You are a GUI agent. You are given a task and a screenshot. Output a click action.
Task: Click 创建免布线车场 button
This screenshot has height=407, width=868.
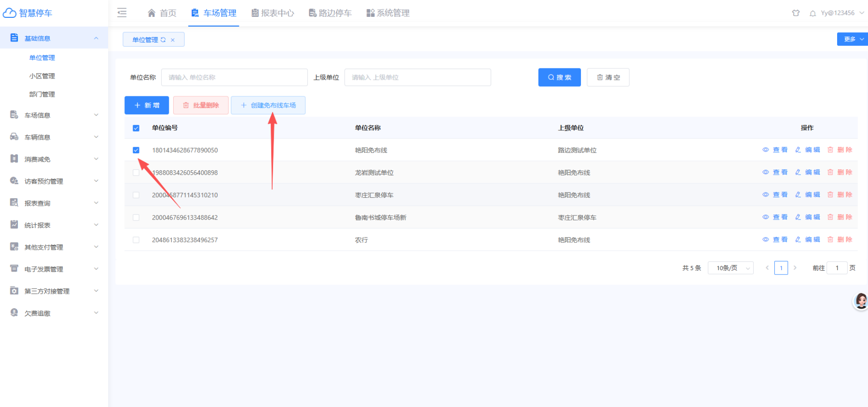click(268, 105)
